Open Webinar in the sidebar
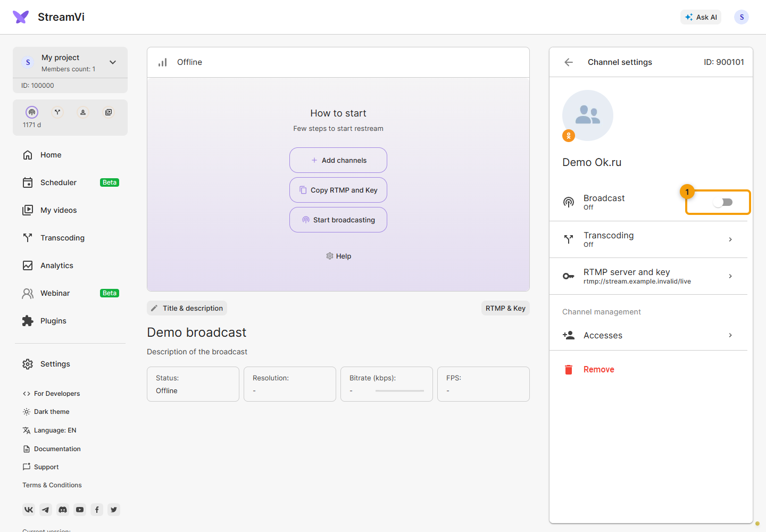This screenshot has height=532, width=766. click(x=70, y=293)
